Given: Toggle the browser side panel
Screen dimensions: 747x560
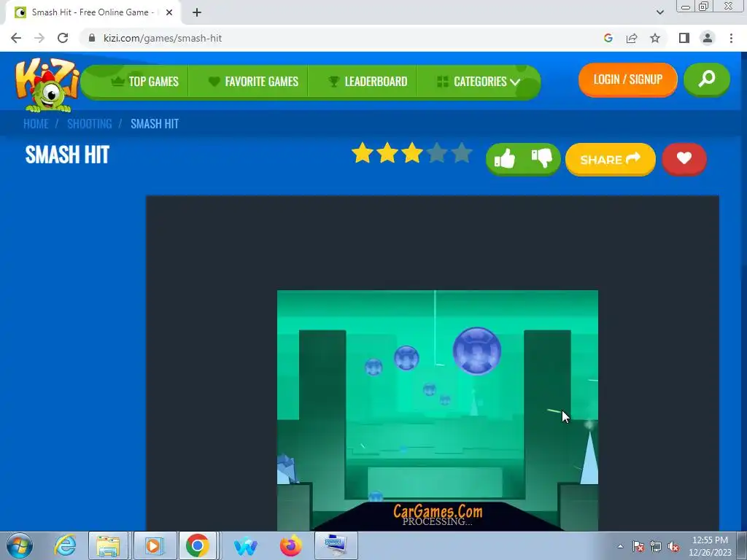Looking at the screenshot, I should click(684, 38).
